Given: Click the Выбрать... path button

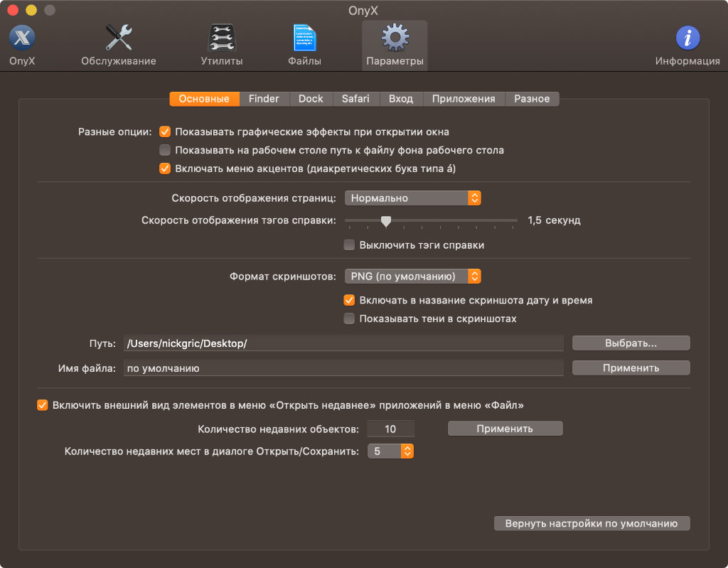Looking at the screenshot, I should [631, 343].
